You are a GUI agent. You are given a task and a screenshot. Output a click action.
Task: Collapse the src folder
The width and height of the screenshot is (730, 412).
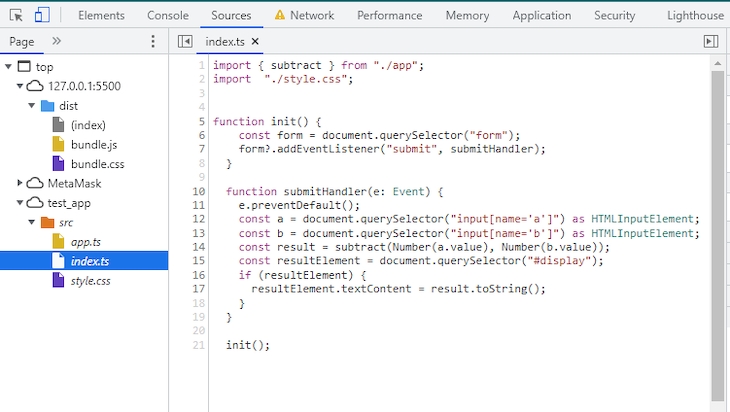35,222
